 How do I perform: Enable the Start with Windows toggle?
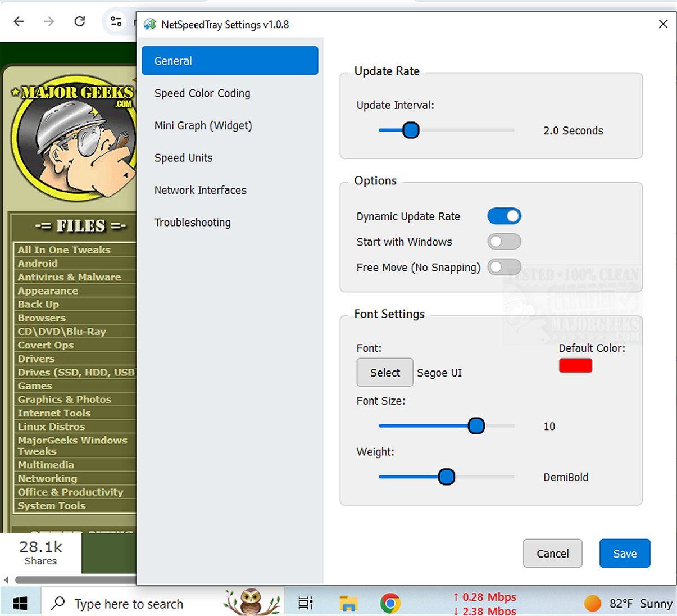tap(504, 242)
